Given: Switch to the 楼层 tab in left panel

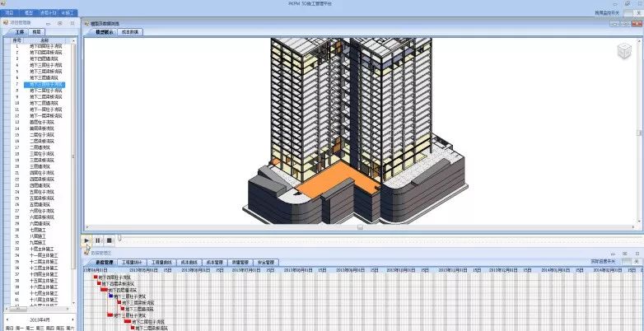Looking at the screenshot, I should tap(36, 32).
